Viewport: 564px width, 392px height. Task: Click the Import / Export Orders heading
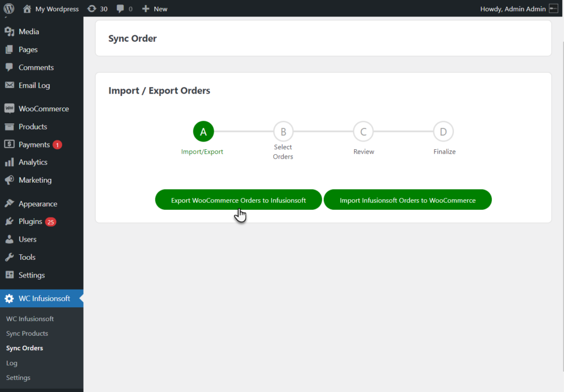tap(159, 91)
